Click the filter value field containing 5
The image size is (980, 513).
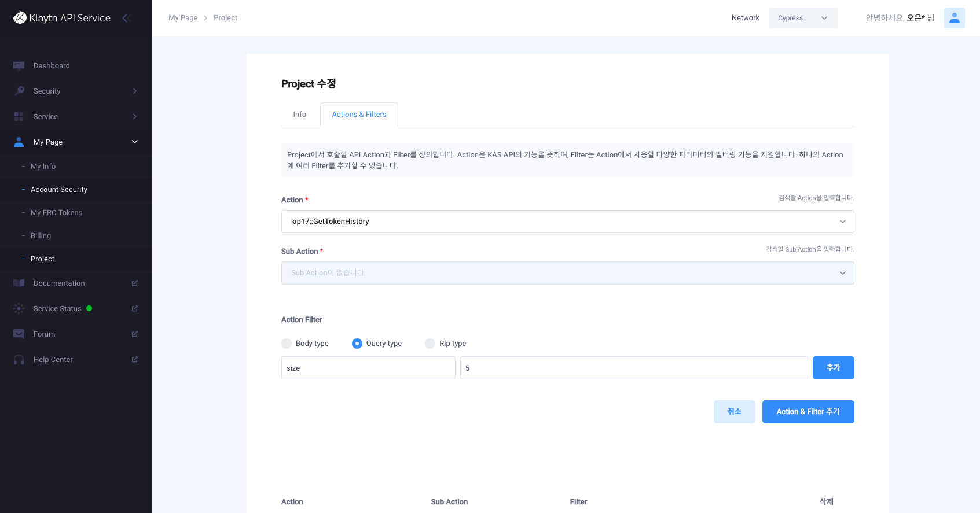(634, 368)
